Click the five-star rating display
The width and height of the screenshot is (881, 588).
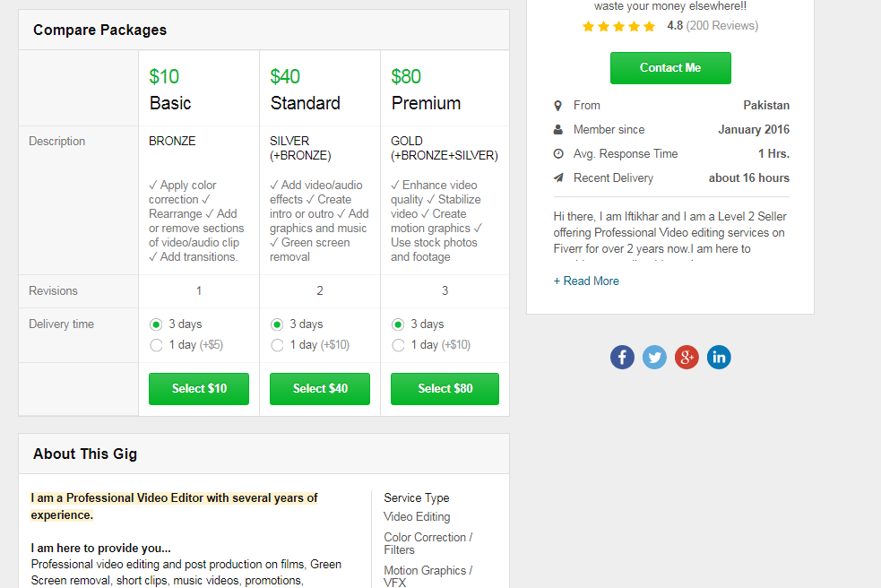pyautogui.click(x=618, y=27)
